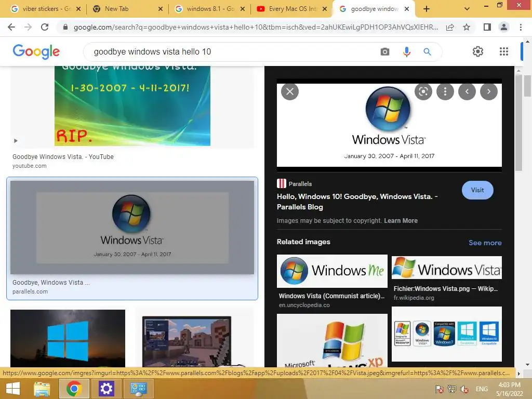Click fr.wikipedia.org source text

pos(414,298)
